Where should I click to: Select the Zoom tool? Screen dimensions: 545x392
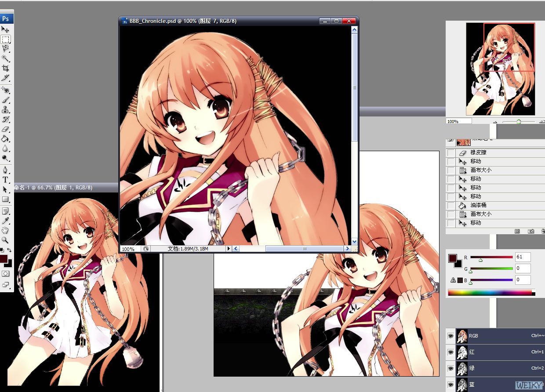(x=6, y=240)
